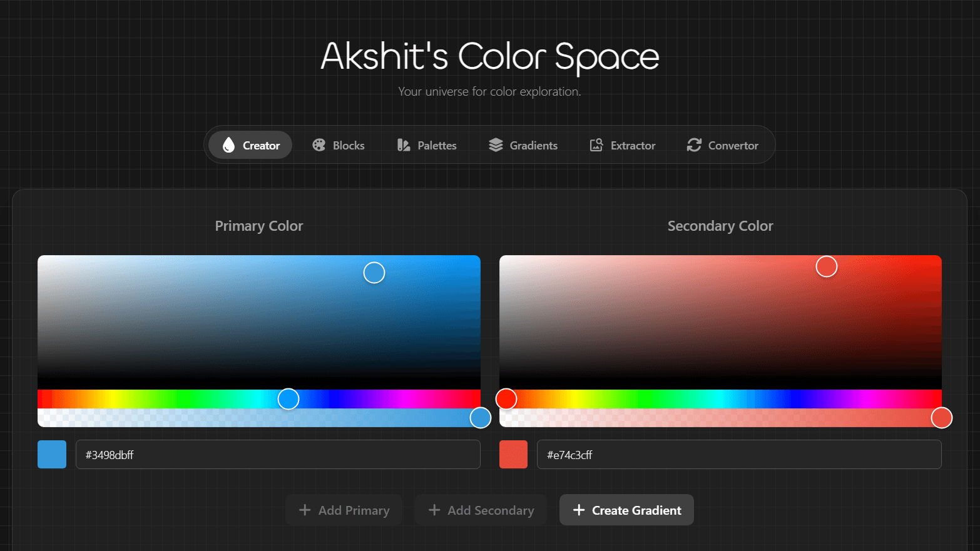Select the primary hex code input field
Image resolution: width=980 pixels, height=551 pixels.
278,454
